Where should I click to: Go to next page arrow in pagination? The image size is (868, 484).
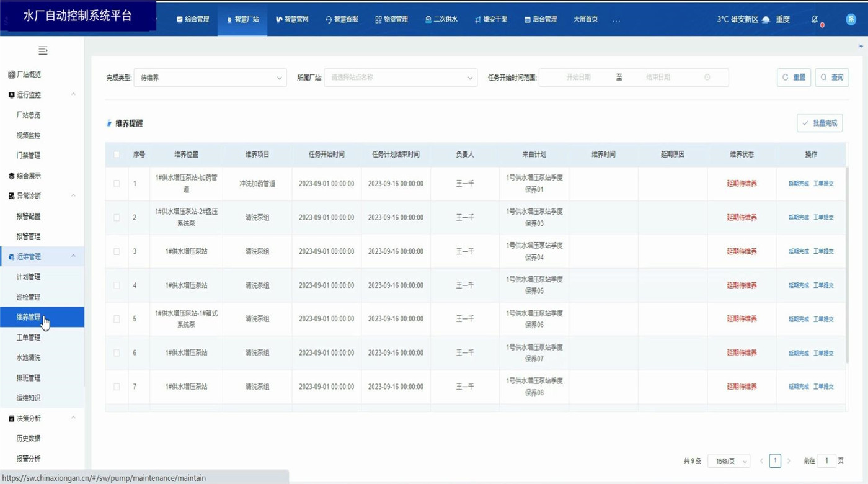tap(789, 461)
